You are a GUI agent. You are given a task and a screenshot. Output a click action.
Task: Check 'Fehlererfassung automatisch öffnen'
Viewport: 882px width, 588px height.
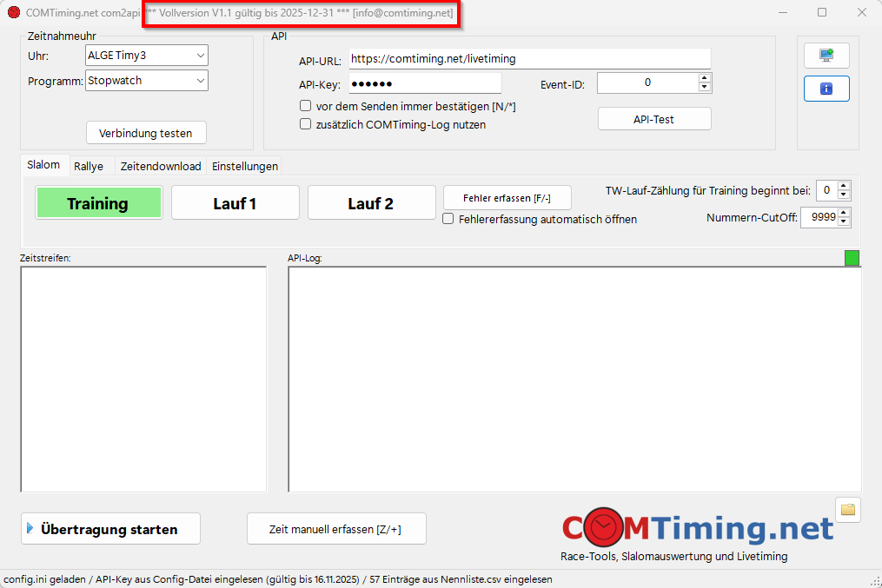click(x=448, y=219)
